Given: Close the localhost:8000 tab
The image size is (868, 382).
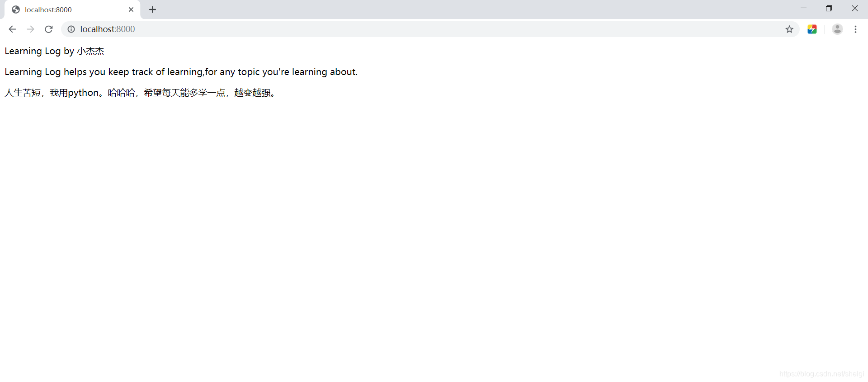Looking at the screenshot, I should coord(131,9).
